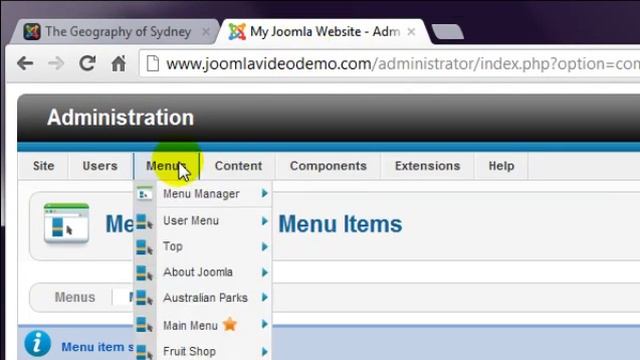Click the Main Menu item icon
Screen dimensions: 640x360
pyautogui.click(x=144, y=325)
